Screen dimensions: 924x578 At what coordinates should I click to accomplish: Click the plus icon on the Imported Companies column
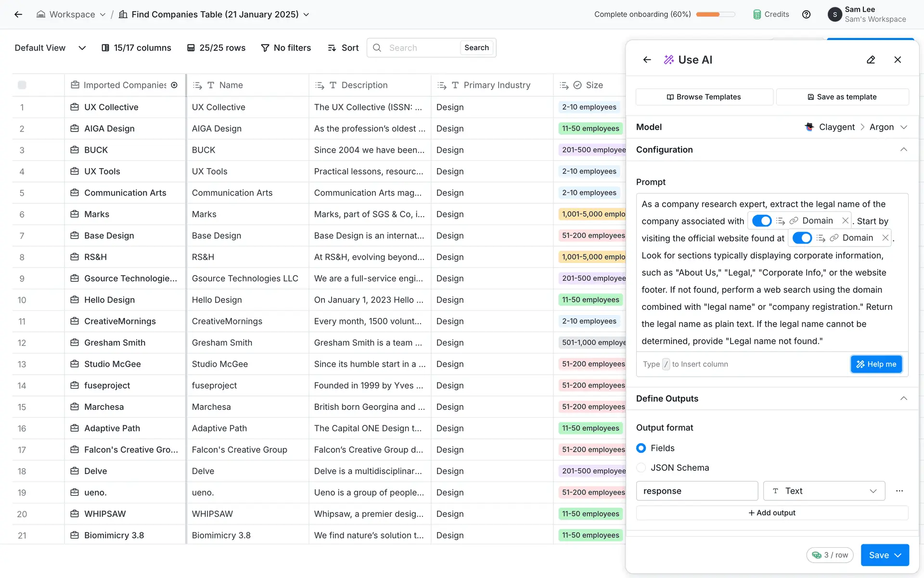coord(174,85)
